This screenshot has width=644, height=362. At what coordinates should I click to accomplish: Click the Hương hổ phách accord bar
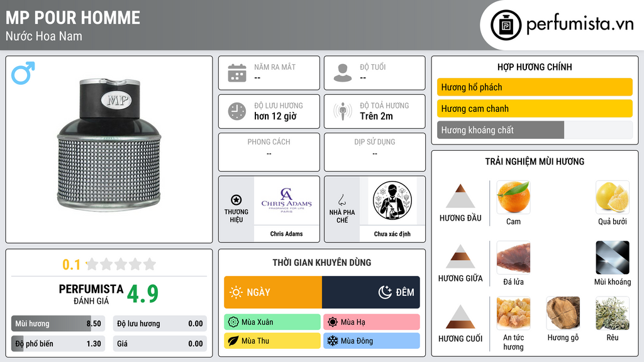(535, 87)
